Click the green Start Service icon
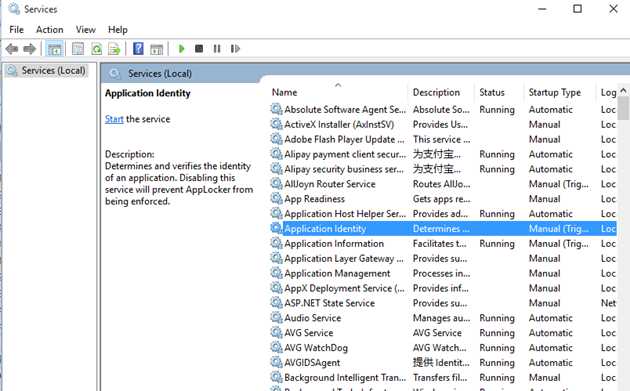Viewport: 630px width, 391px height. [x=181, y=49]
